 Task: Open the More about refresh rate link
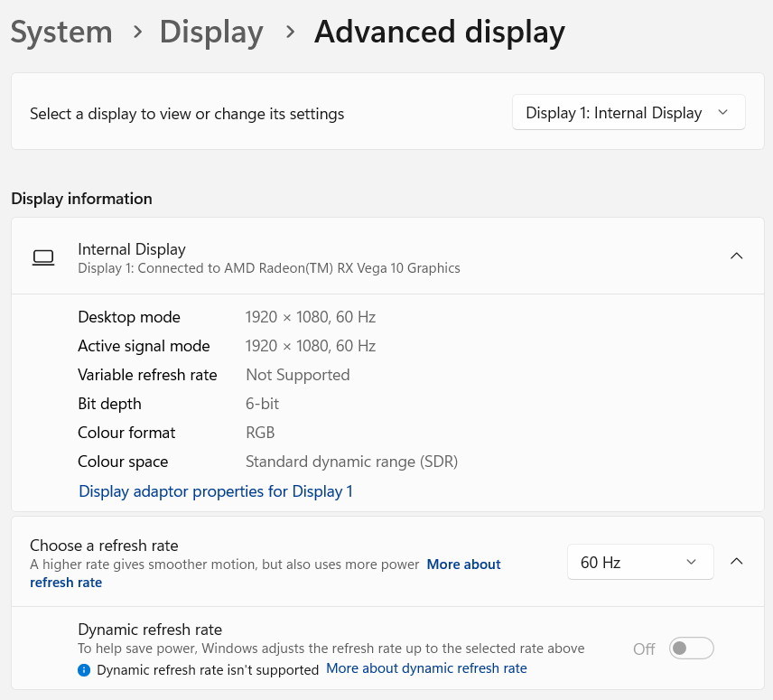point(463,565)
